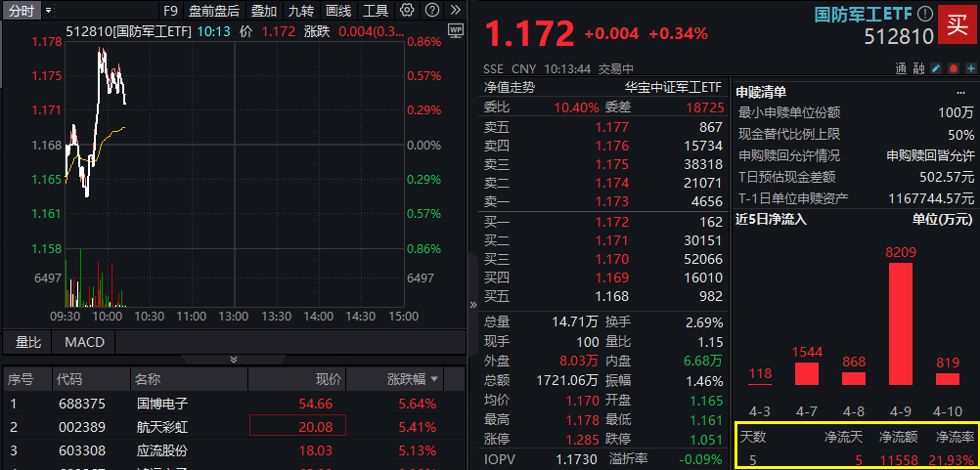Toggle the red price alert bell
This screenshot has width=980, height=470.
click(954, 68)
